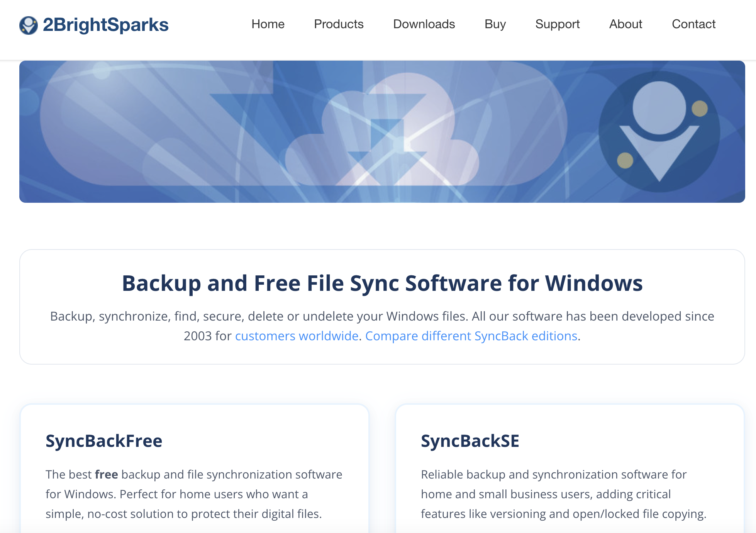
Task: Navigate to the About page
Action: pos(625,24)
